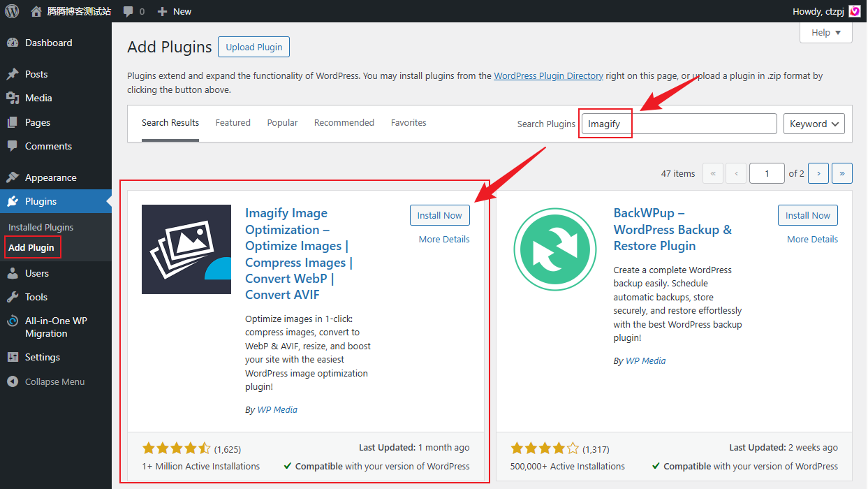Click the Upload Plugin button
The image size is (868, 489).
pyautogui.click(x=253, y=47)
